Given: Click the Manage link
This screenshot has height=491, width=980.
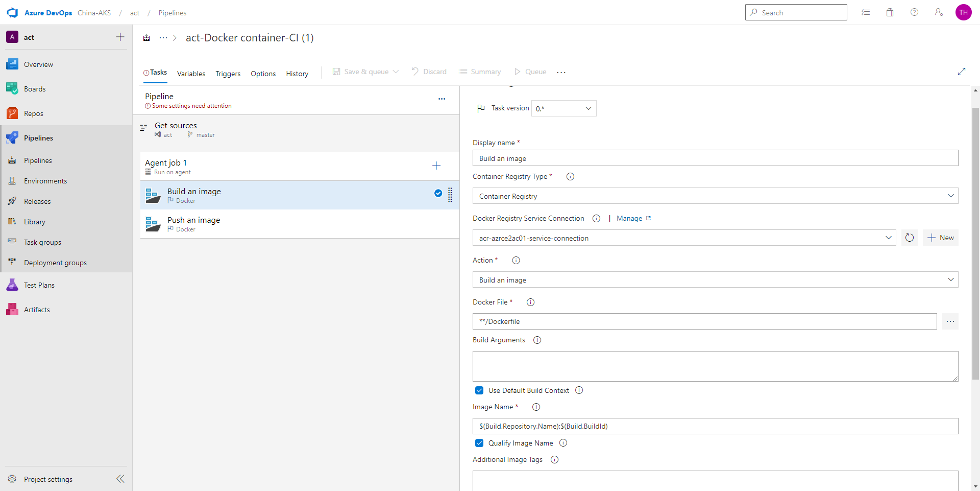Looking at the screenshot, I should point(633,219).
